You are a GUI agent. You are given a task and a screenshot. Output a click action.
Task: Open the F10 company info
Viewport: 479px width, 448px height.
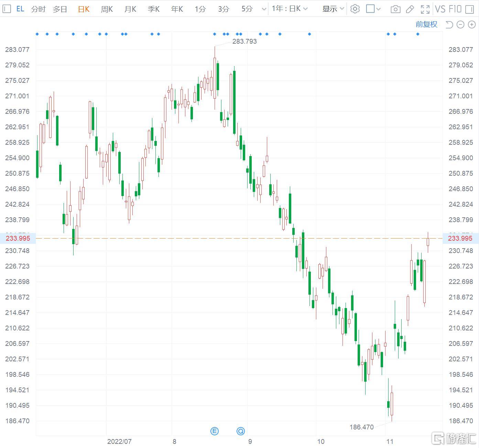click(x=455, y=9)
